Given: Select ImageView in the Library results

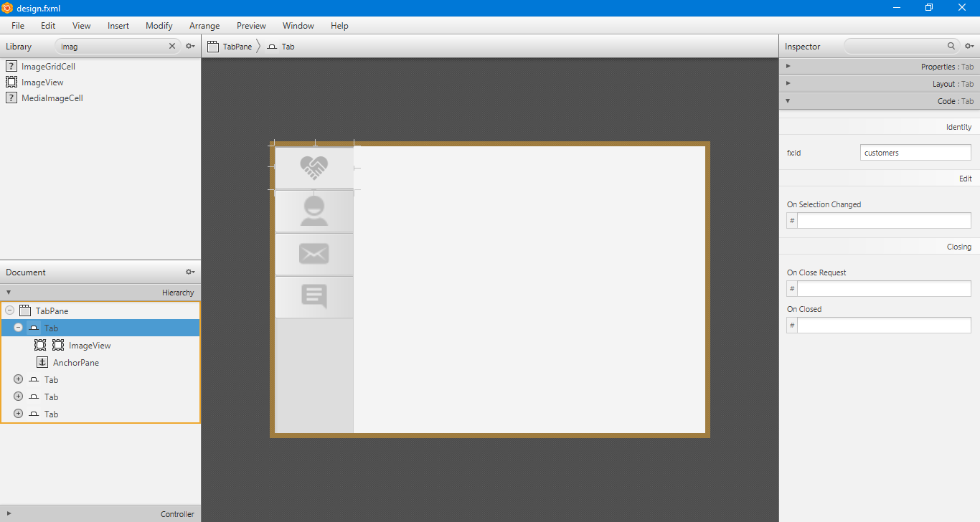Looking at the screenshot, I should pos(42,82).
